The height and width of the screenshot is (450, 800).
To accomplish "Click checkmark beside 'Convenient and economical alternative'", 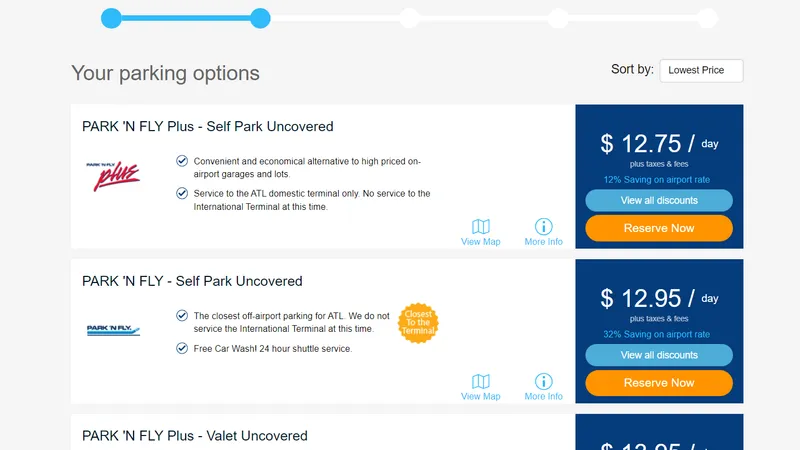I will (x=182, y=161).
